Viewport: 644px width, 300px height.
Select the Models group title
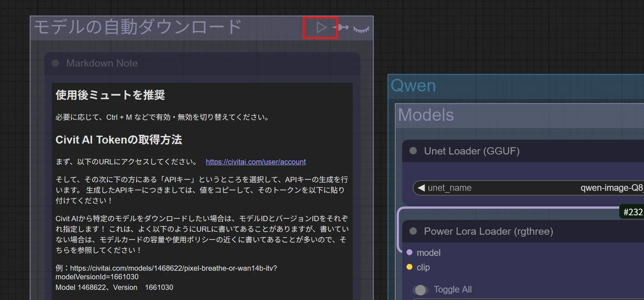(x=426, y=115)
